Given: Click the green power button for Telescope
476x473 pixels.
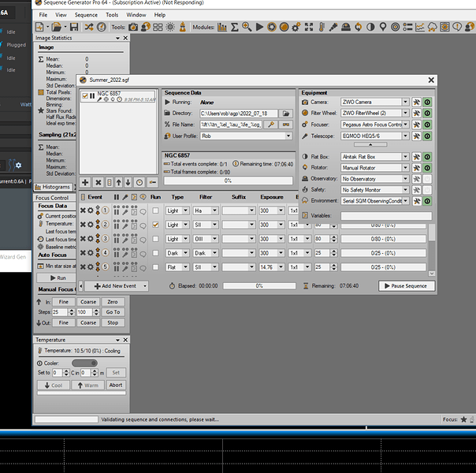Looking at the screenshot, I should (x=427, y=136).
